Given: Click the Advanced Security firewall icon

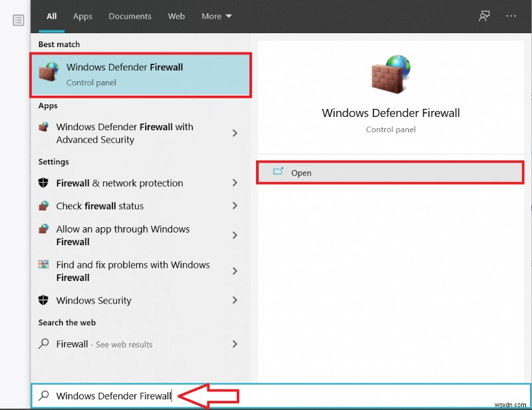Looking at the screenshot, I should tap(43, 127).
